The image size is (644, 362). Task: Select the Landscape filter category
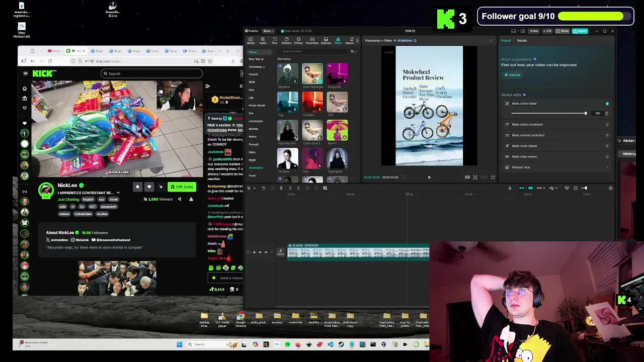[x=256, y=121]
